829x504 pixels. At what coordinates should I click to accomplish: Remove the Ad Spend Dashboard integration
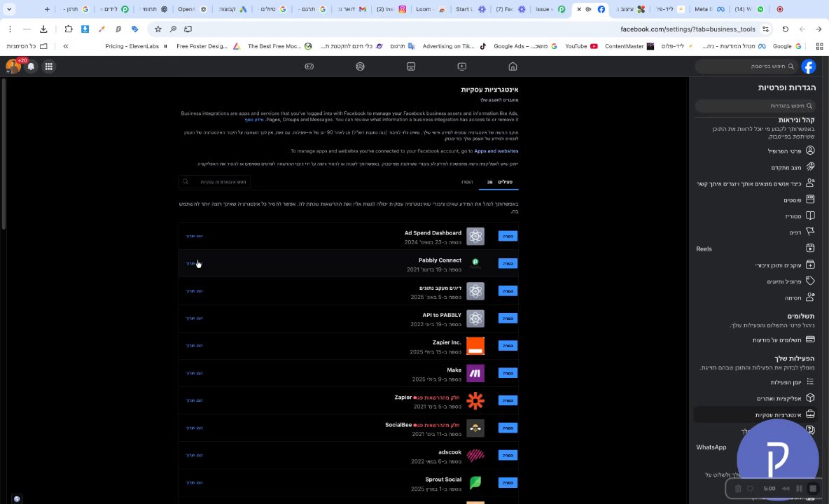point(508,236)
